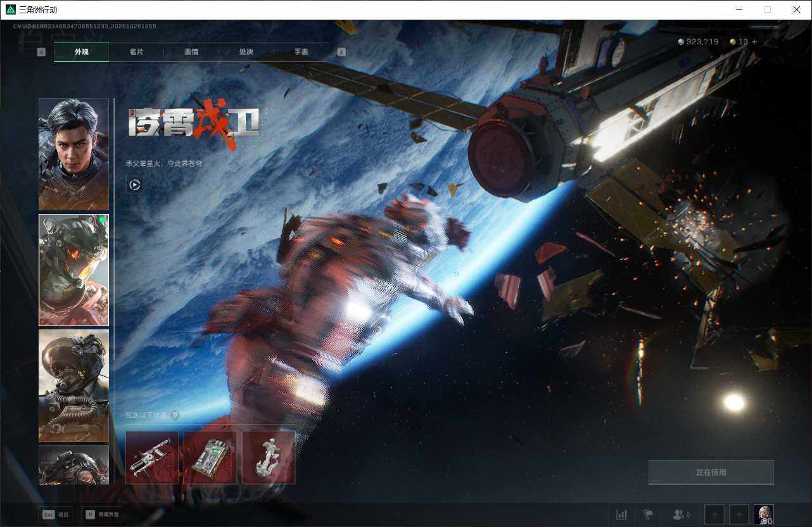This screenshot has width=812, height=527.
Task: Select the green-lit device item in included contents
Action: [211, 458]
